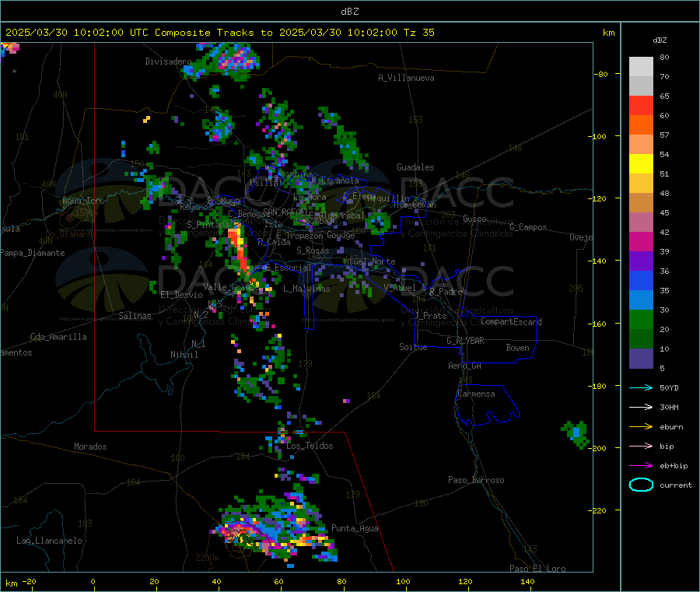Click the isolated green echo near east edge
Screen dimensions: 700x592
point(576,434)
